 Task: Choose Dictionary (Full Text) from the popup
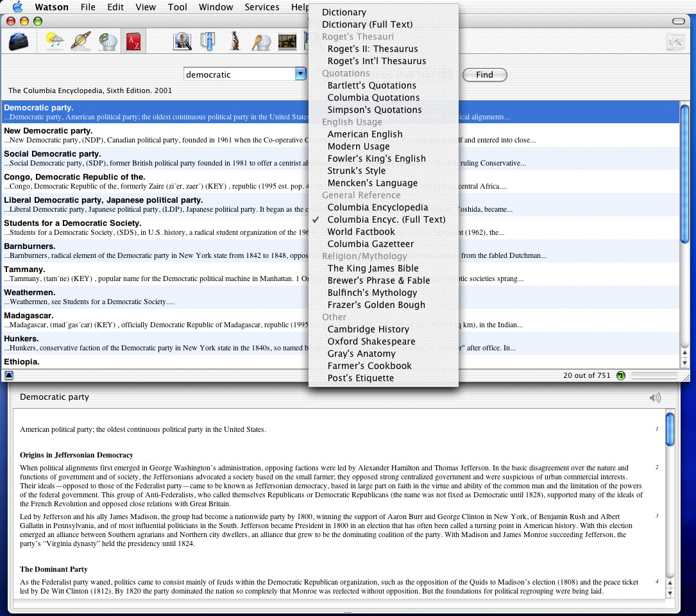(384, 24)
